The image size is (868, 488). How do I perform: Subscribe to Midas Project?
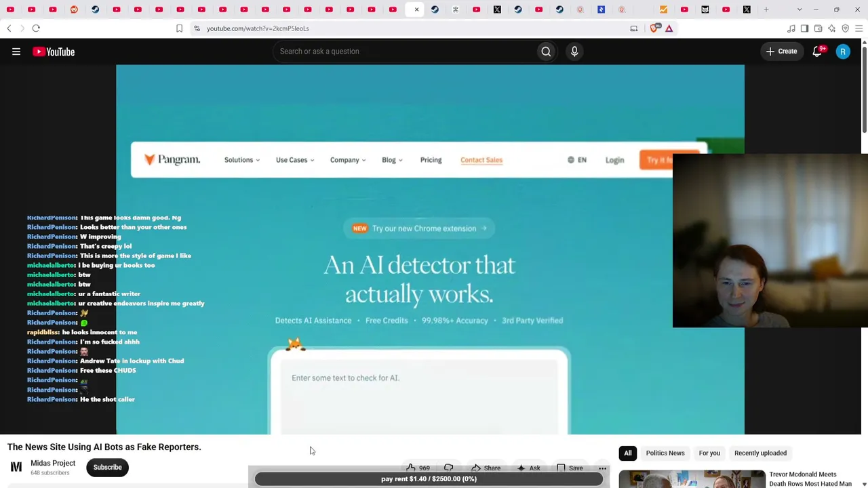(107, 467)
